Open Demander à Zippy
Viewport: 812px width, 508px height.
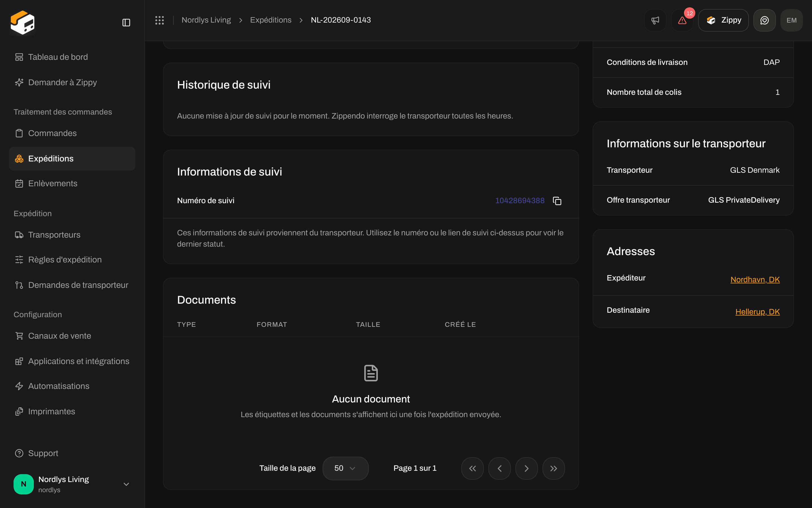click(x=72, y=82)
